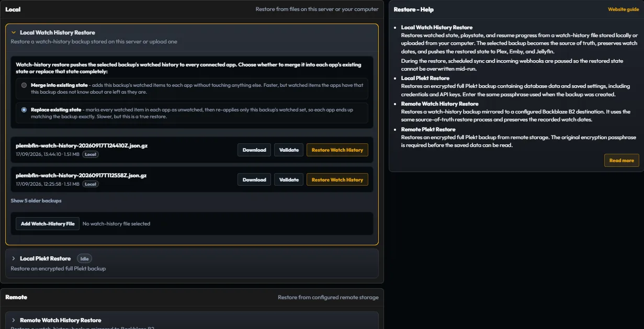Show 5 older backups
This screenshot has width=644, height=329.
click(x=36, y=201)
